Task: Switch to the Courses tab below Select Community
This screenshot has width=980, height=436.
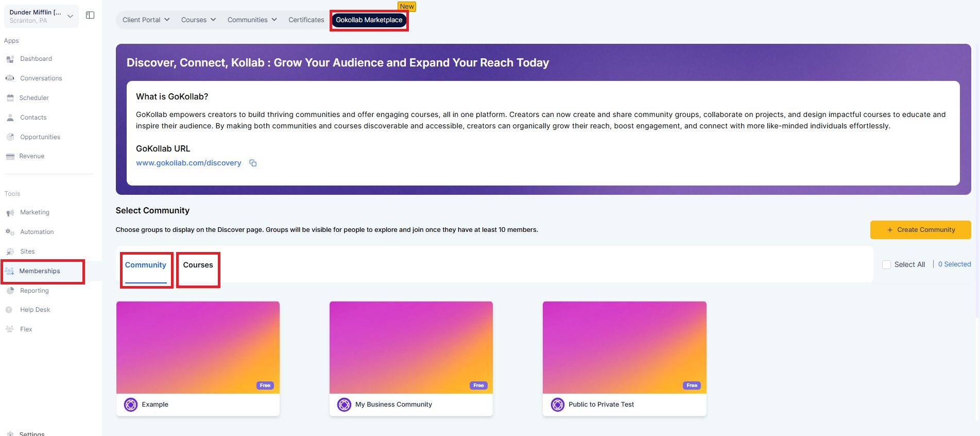Action: (198, 265)
